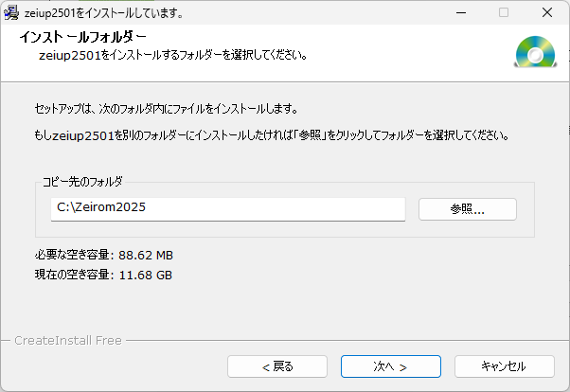Click the title bar text zeiup2501をインストールしています
This screenshot has width=570, height=392.
(102, 13)
